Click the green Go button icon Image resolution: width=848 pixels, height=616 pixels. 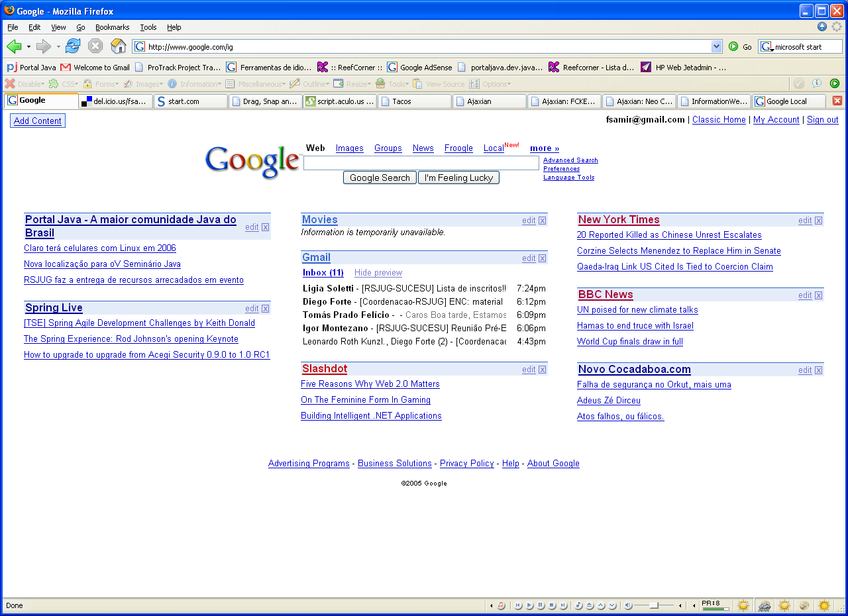click(733, 46)
